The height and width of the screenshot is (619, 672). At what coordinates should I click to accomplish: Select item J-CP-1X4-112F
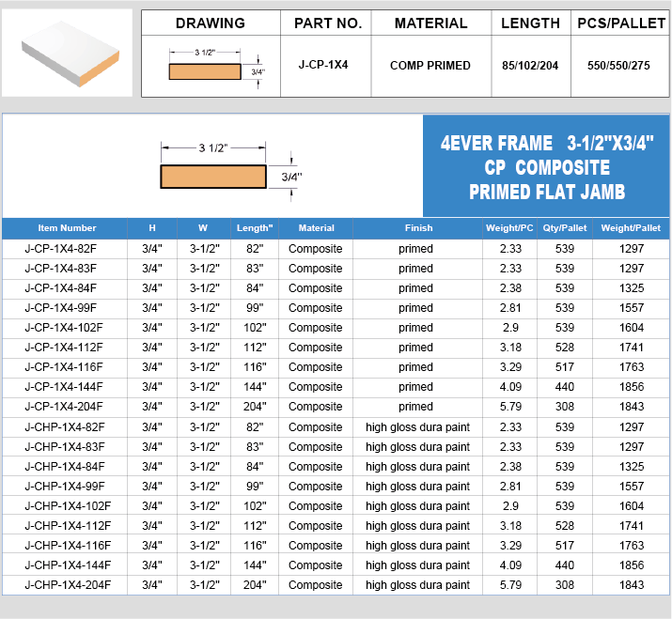[64, 348]
